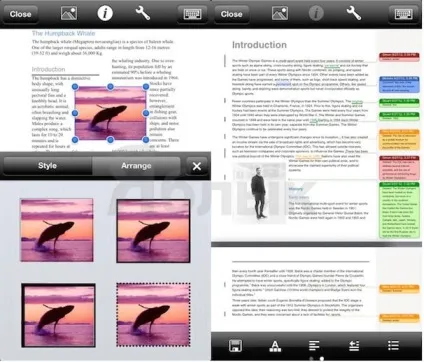The width and height of the screenshot is (424, 362).
Task: Switch to the Style tab
Action: pos(47,166)
